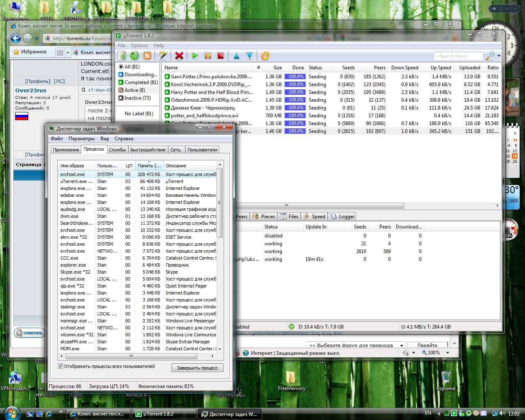Click seeding icon of Korol.Vecherinok torrent
Image resolution: width=525 pixels, height=420 pixels.
[167, 84]
